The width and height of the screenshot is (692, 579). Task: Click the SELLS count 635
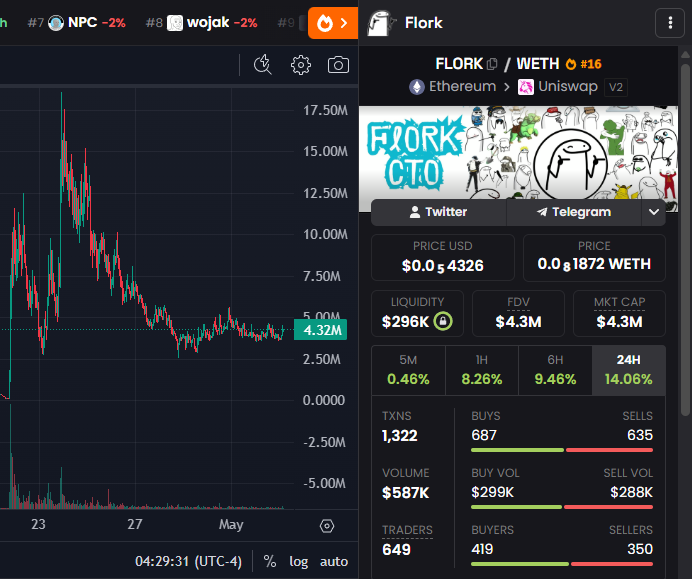coord(640,436)
